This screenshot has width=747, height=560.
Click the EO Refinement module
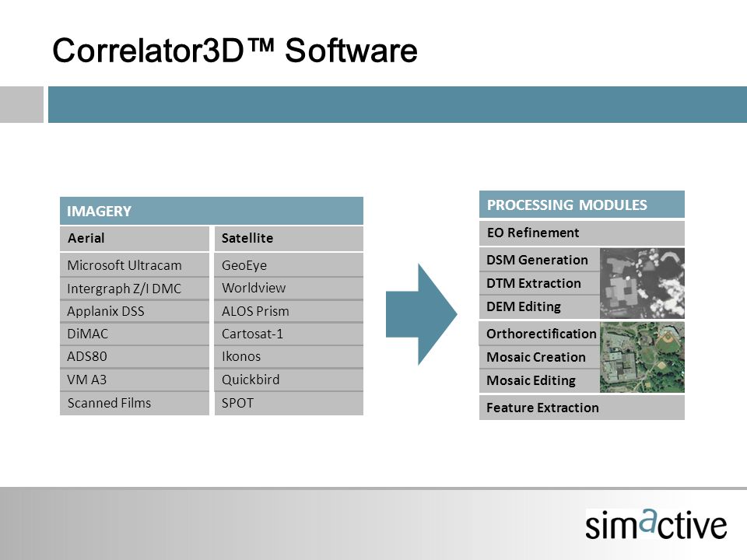(582, 233)
